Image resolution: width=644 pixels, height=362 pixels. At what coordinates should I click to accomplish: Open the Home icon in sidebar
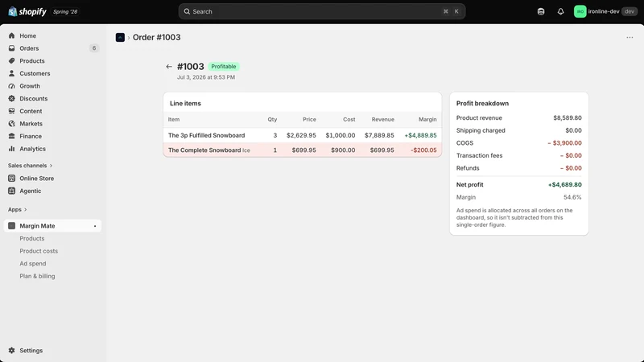(11, 35)
